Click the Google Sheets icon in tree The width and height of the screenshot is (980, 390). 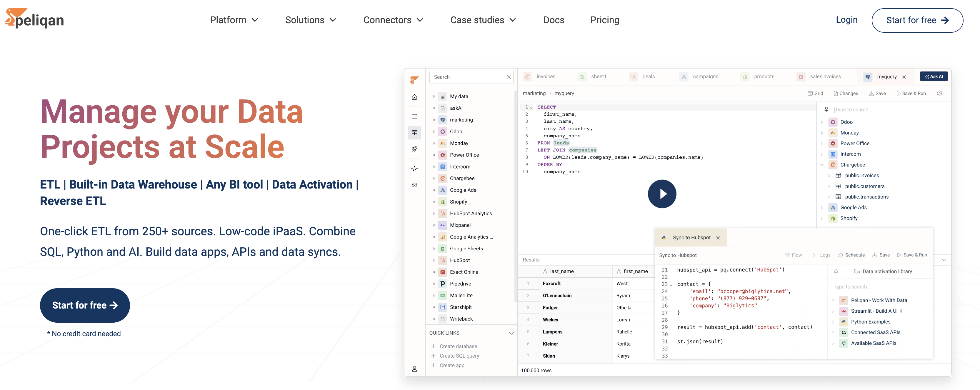point(442,249)
